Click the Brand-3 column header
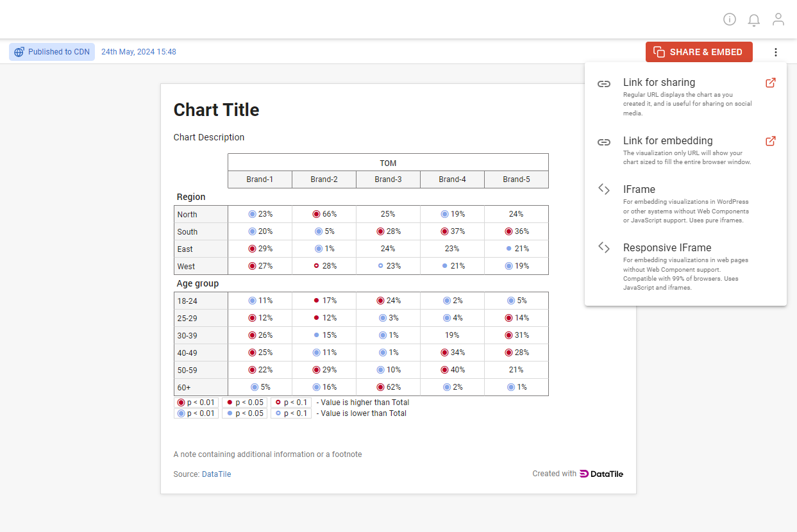 (x=388, y=179)
